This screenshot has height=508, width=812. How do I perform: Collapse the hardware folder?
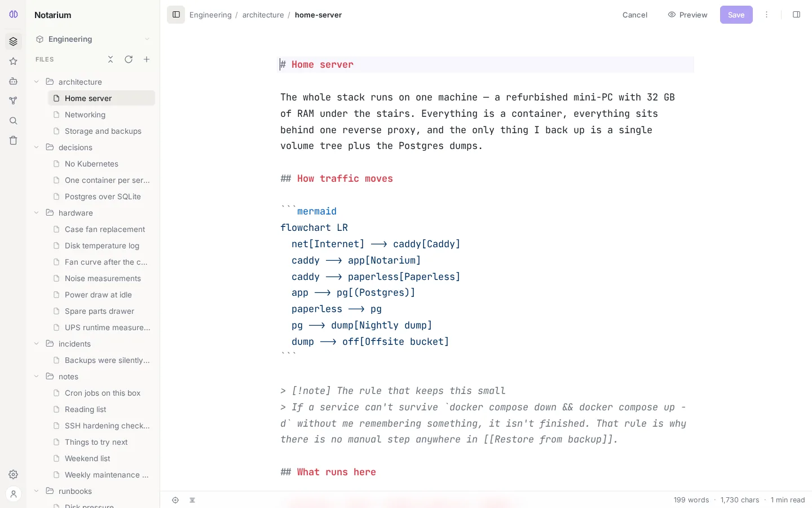(37, 213)
